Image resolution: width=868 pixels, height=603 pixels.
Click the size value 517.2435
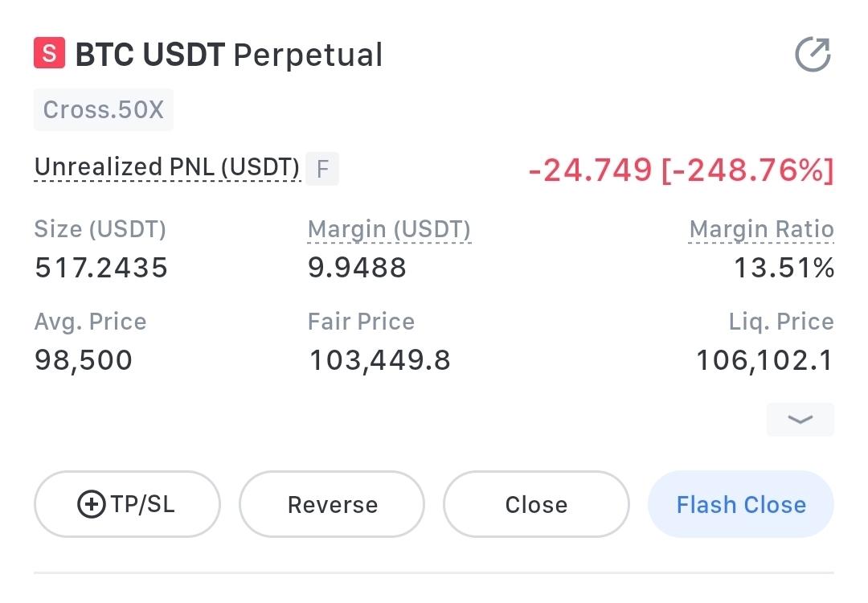click(x=101, y=268)
